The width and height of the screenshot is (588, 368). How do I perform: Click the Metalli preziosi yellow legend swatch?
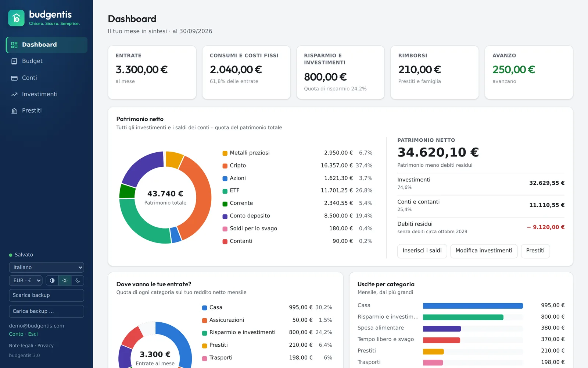[x=225, y=153]
